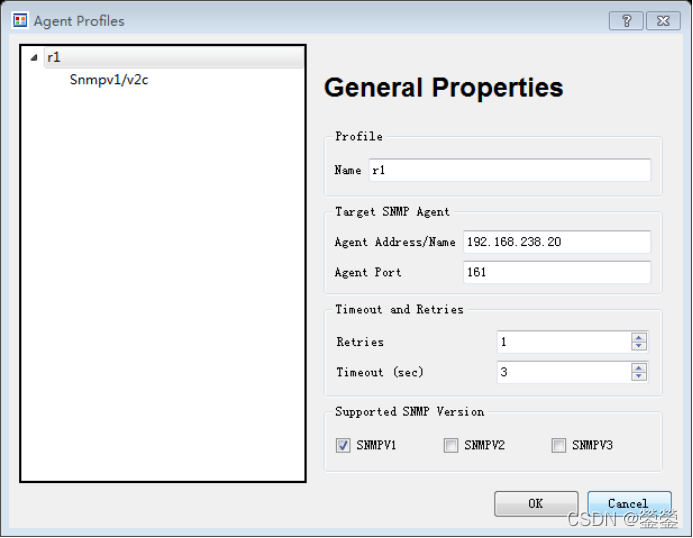Select Snmpv1/v2c tree entry
The width and height of the screenshot is (693, 538).
click(x=109, y=80)
